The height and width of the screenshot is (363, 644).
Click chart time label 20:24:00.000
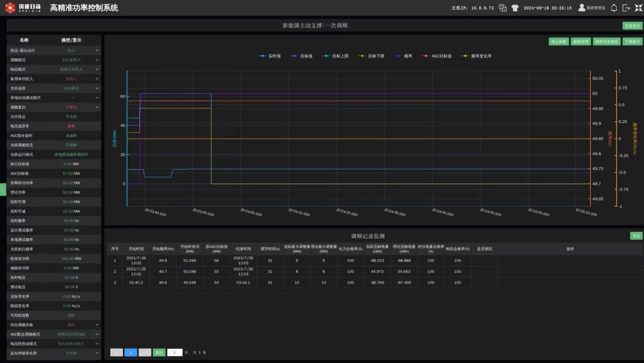252,212
